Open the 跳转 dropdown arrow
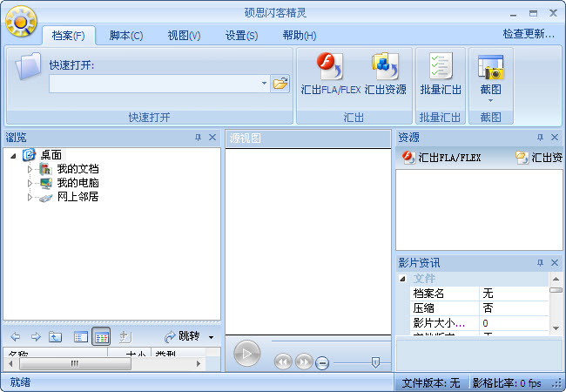The width and height of the screenshot is (566, 392). click(212, 337)
